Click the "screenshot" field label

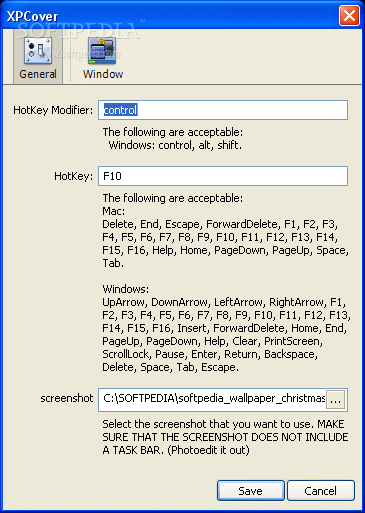tap(67, 398)
